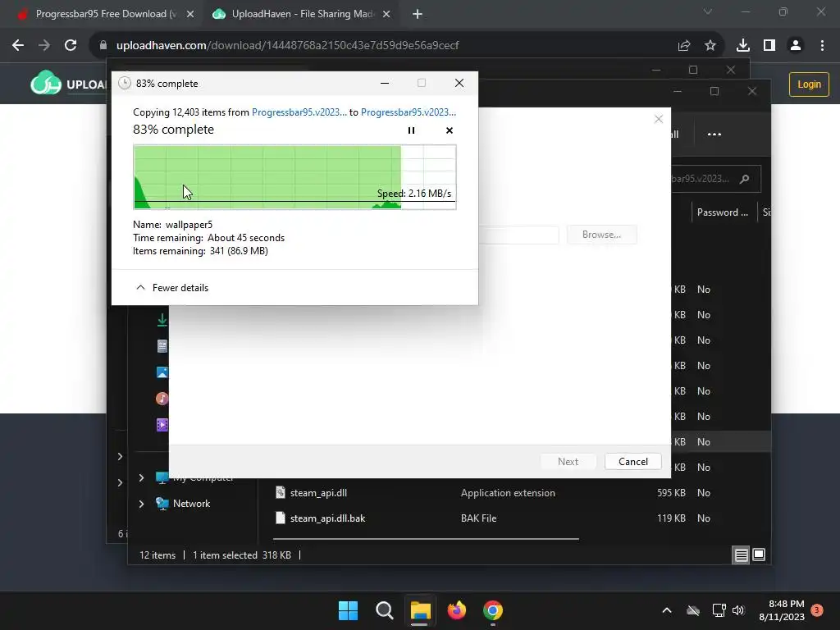This screenshot has height=630, width=840.
Task: Share this page icon
Action: (684, 46)
